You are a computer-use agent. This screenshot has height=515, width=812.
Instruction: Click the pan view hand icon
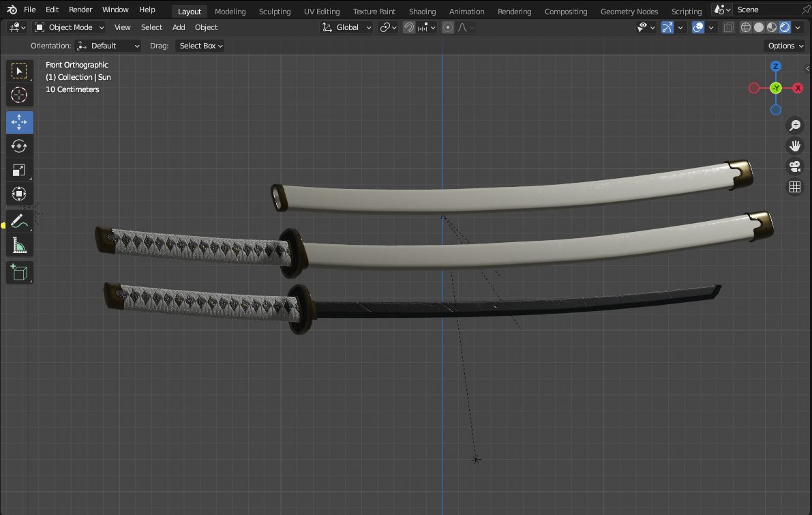click(795, 146)
